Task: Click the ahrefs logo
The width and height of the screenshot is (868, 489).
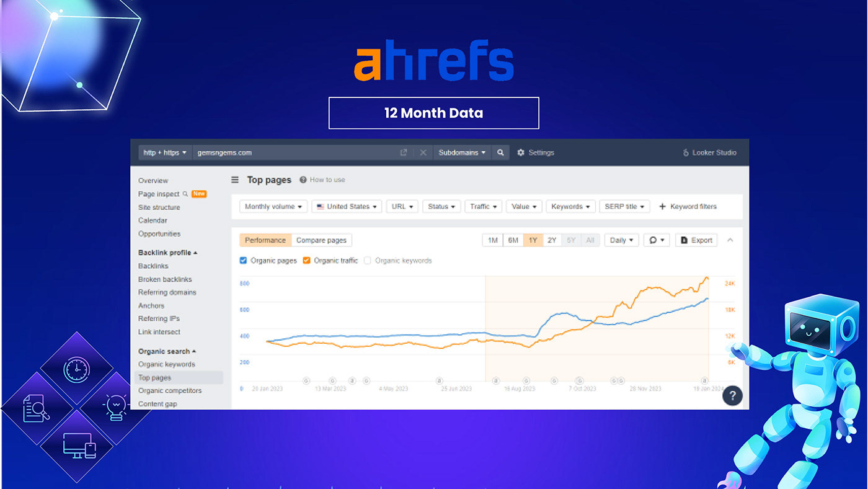Action: coord(434,60)
